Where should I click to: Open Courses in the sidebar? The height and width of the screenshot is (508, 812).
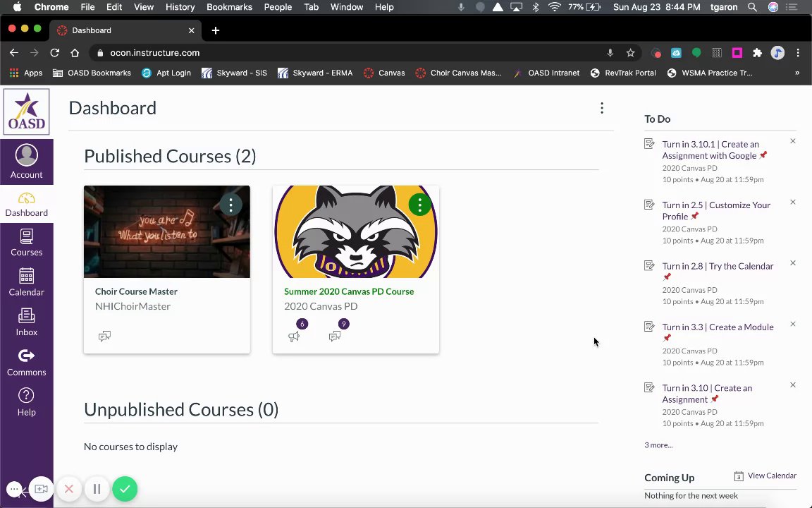click(26, 243)
